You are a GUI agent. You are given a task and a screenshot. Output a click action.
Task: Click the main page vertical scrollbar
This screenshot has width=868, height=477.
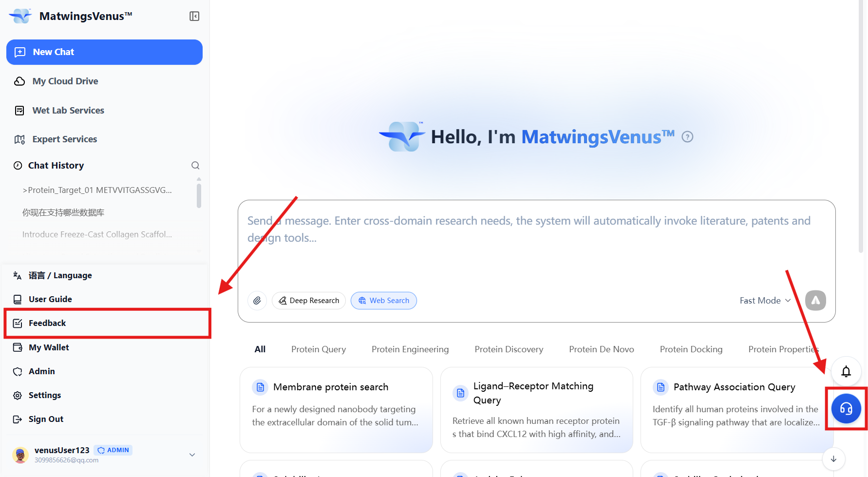pyautogui.click(x=861, y=127)
